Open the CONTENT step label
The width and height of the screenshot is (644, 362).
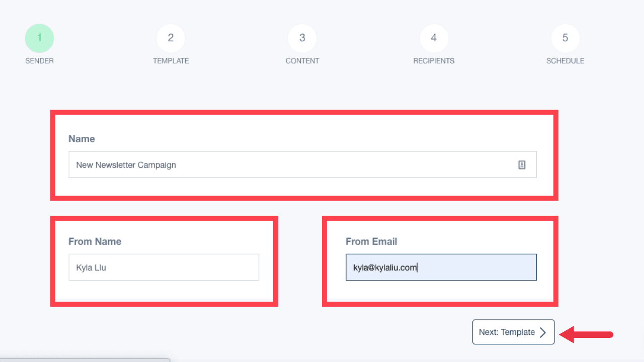click(302, 61)
